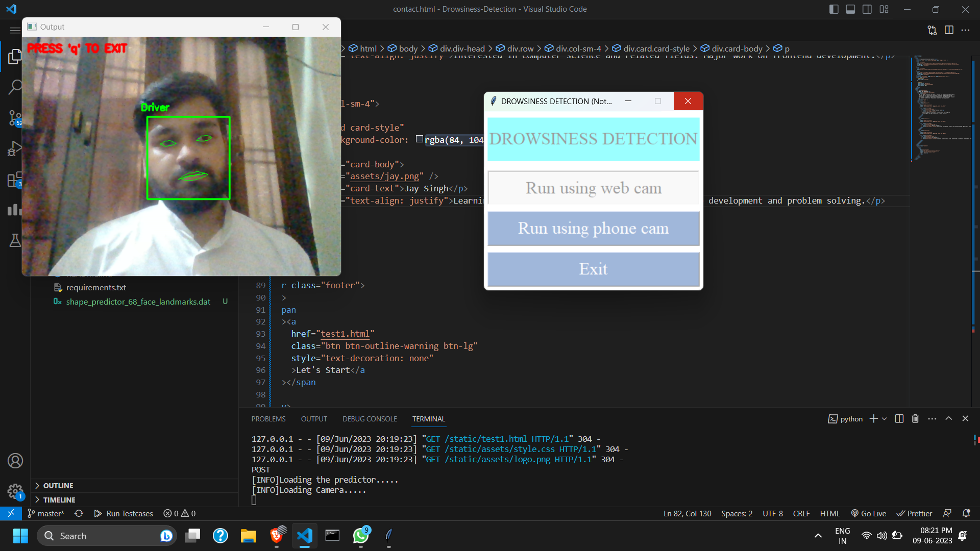Open the new terminal launch profile dropdown

point(885,419)
